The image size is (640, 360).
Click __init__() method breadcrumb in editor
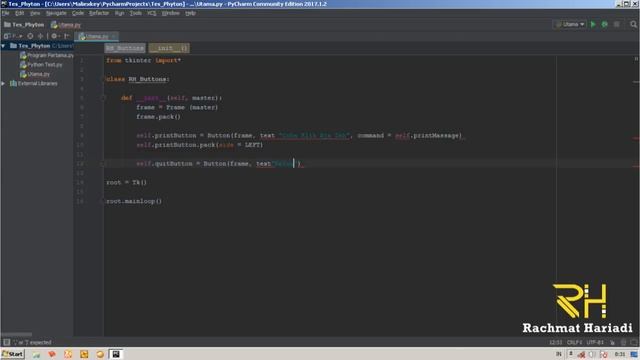(169, 48)
